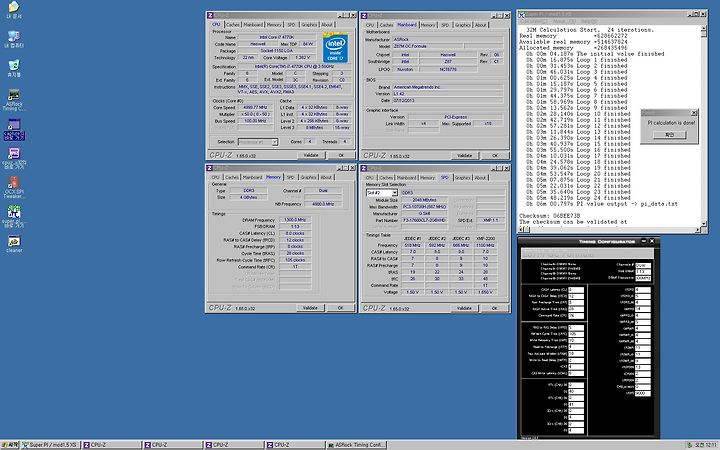
Task: Launch the ASRock Timing Configurator desktop shortcut
Action: click(x=14, y=100)
